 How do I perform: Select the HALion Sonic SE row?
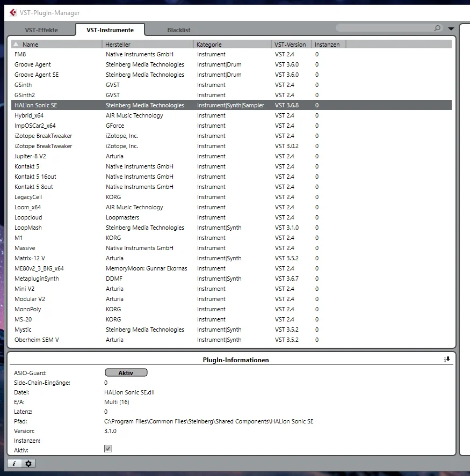coord(232,105)
